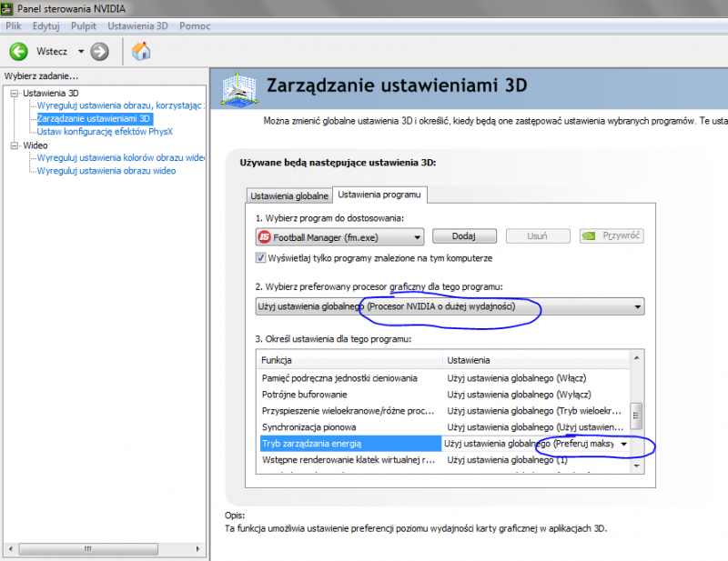Open preferred graphics processor dropdown
The height and width of the screenshot is (561, 728).
click(x=450, y=306)
